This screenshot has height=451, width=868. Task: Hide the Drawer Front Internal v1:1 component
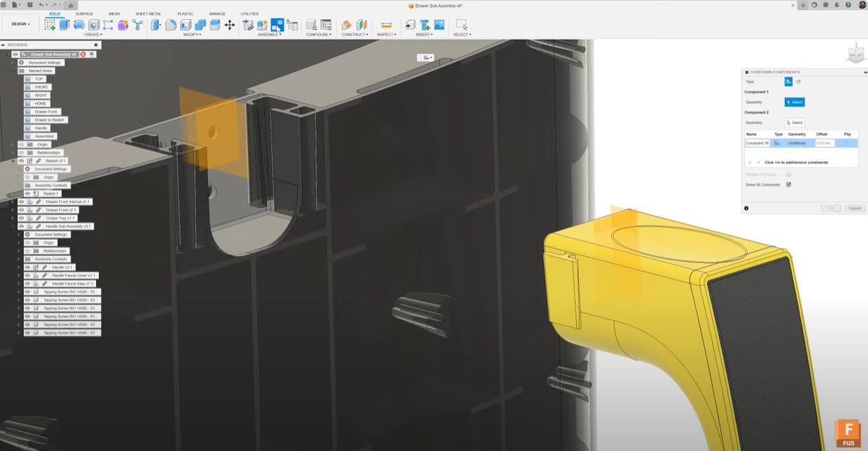[21, 202]
